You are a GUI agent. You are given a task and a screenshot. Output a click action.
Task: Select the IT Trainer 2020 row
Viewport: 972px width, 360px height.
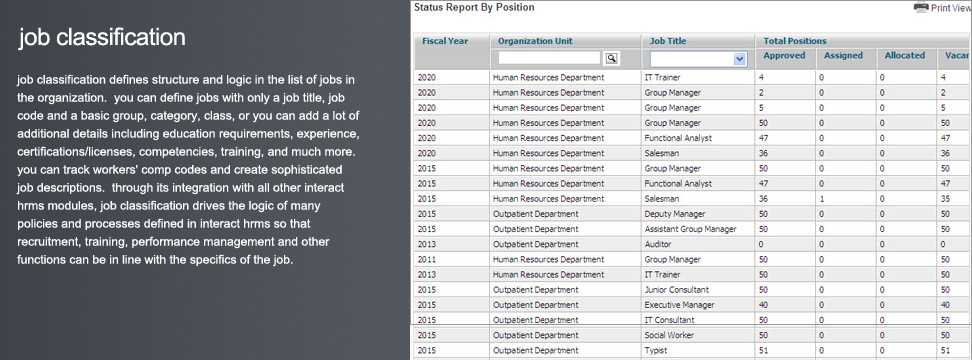click(x=691, y=77)
